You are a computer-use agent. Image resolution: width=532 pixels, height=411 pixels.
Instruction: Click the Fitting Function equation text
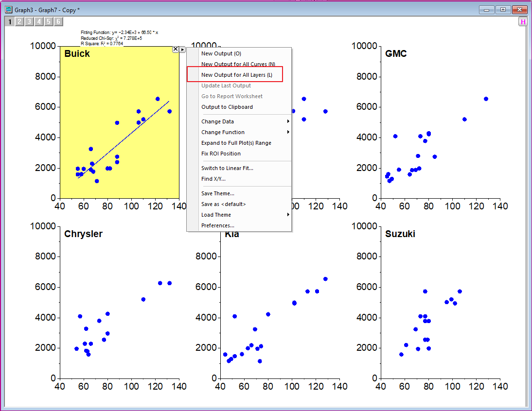coord(120,33)
